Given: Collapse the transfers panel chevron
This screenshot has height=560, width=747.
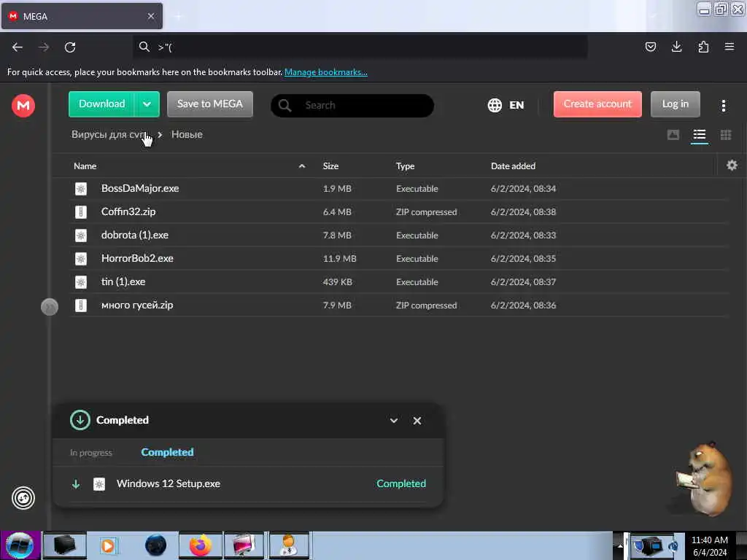Looking at the screenshot, I should click(x=393, y=421).
